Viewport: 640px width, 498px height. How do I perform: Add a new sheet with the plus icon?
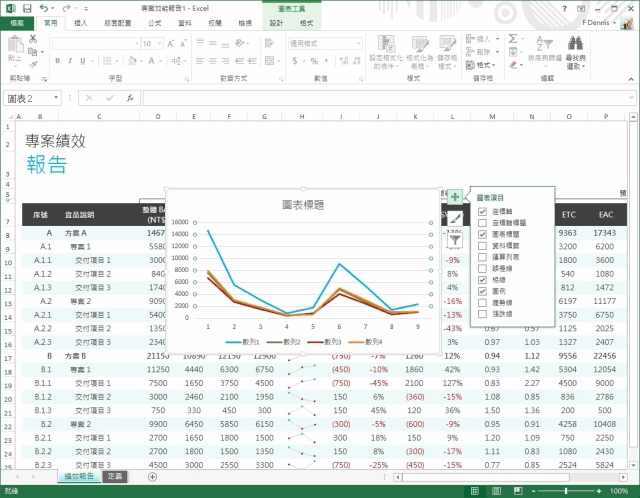click(x=152, y=476)
